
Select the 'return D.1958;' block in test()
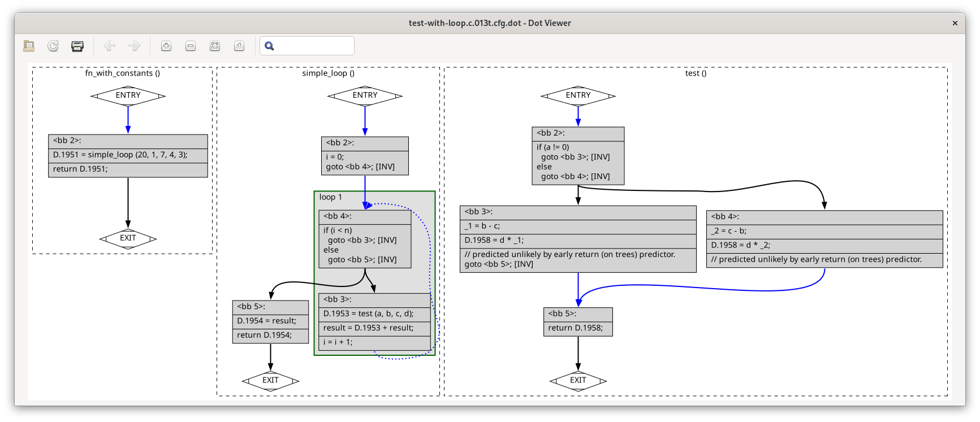coord(578,328)
